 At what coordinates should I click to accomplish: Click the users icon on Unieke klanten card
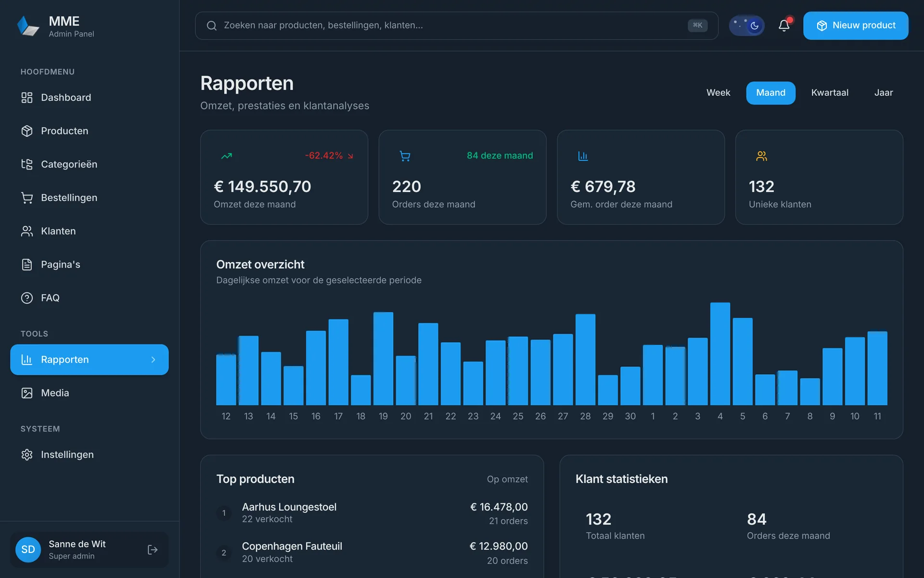(761, 156)
